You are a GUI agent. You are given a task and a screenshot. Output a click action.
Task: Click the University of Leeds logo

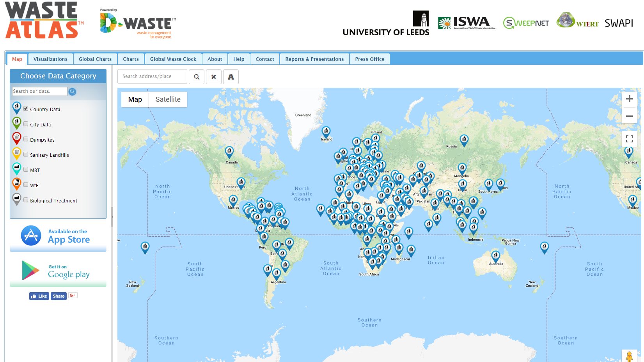tap(386, 23)
